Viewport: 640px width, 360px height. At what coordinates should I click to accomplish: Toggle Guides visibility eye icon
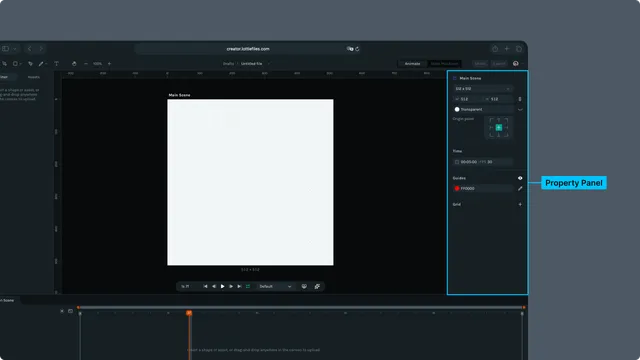(x=520, y=178)
